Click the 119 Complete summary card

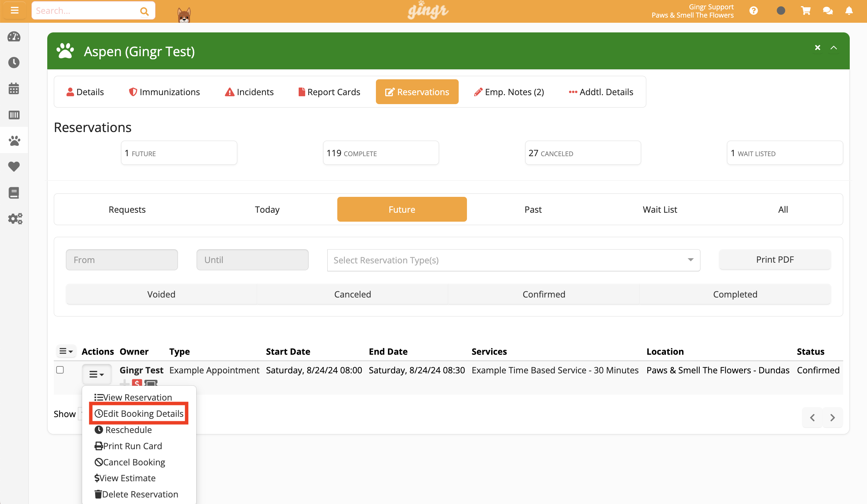[x=381, y=153]
